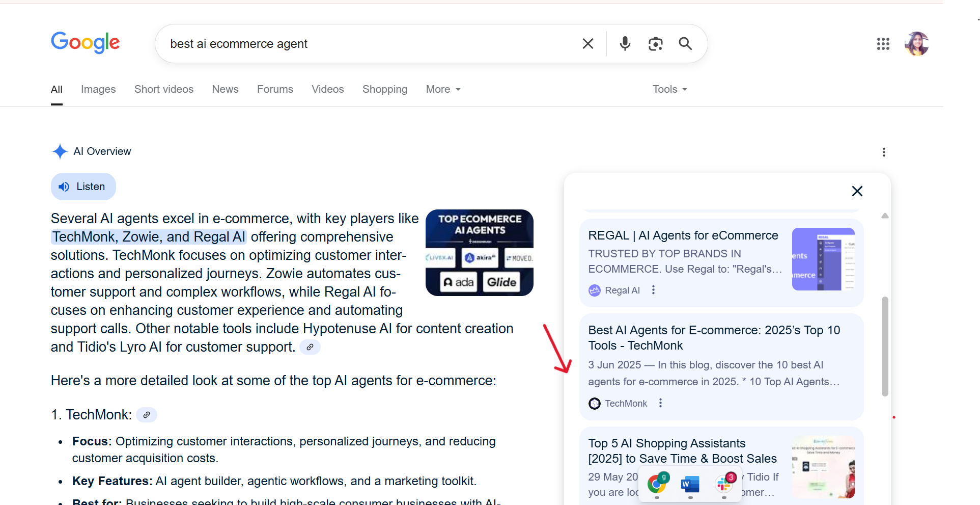Open REGAL AI Agents for eCommerce result
Viewport: 980px width, 505px height.
point(683,235)
